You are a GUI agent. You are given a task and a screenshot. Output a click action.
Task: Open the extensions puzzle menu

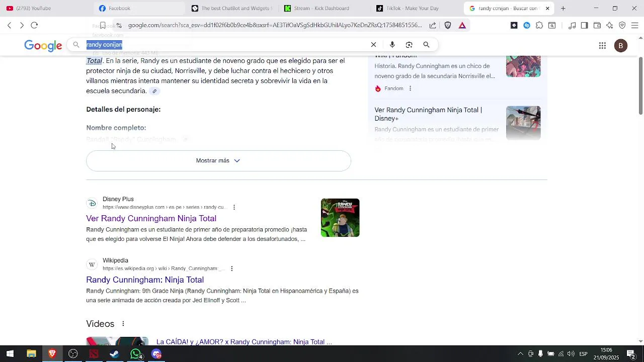tap(539, 25)
